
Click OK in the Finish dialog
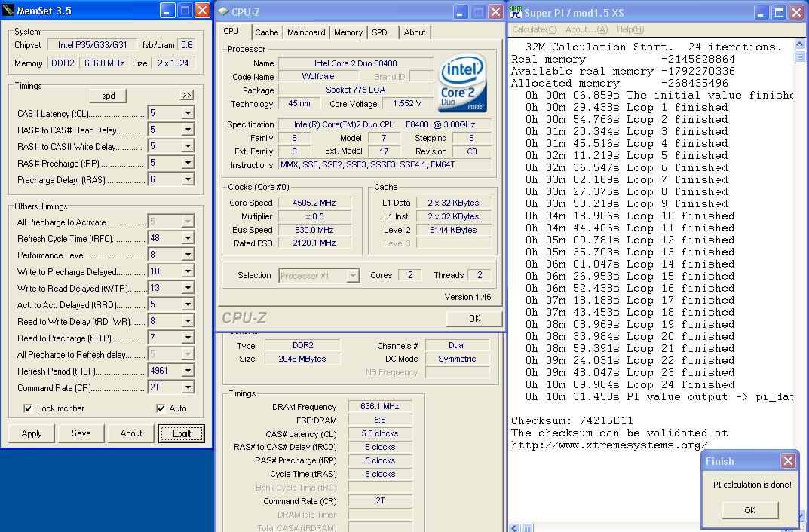pyautogui.click(x=750, y=510)
